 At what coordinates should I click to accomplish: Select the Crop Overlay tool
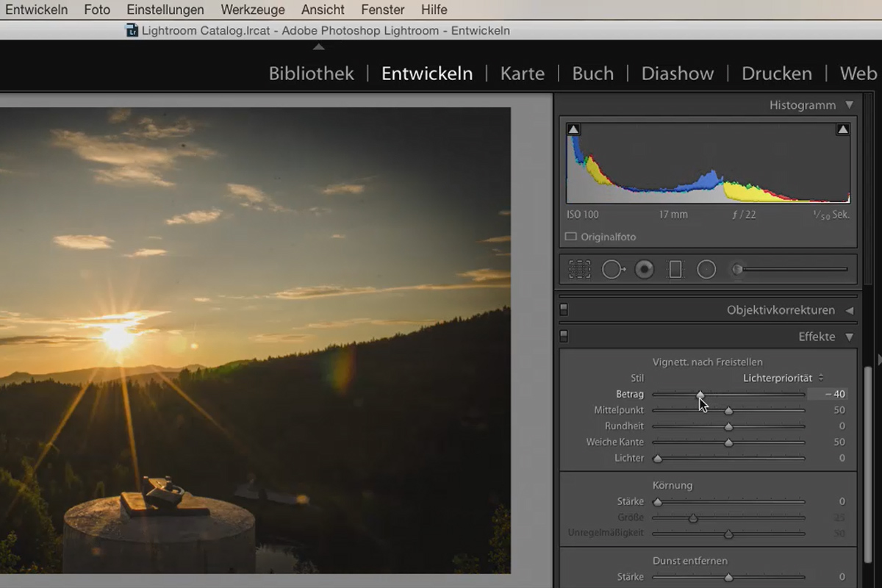pos(579,270)
